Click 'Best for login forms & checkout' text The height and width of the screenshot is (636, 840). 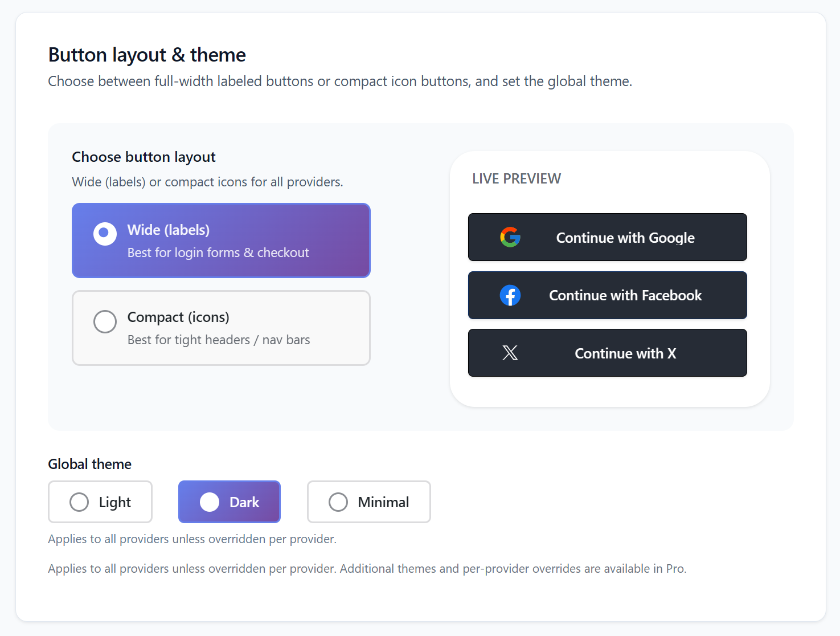[218, 252]
